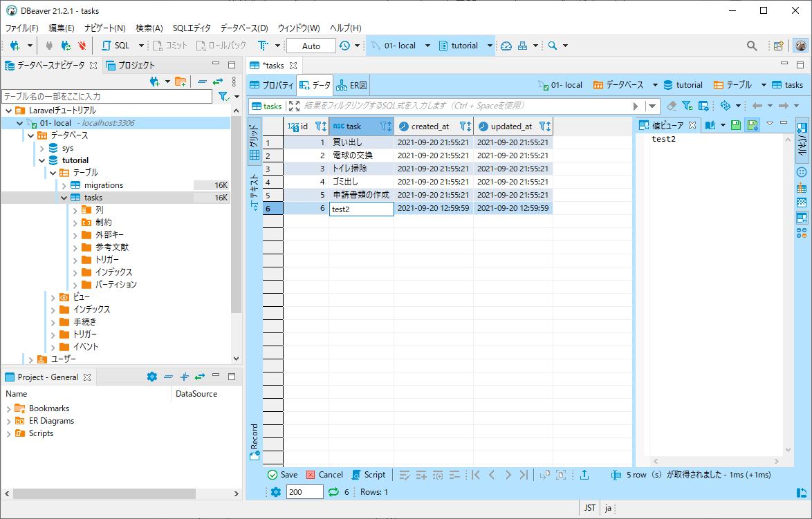Click the Cancel button

pos(324,475)
